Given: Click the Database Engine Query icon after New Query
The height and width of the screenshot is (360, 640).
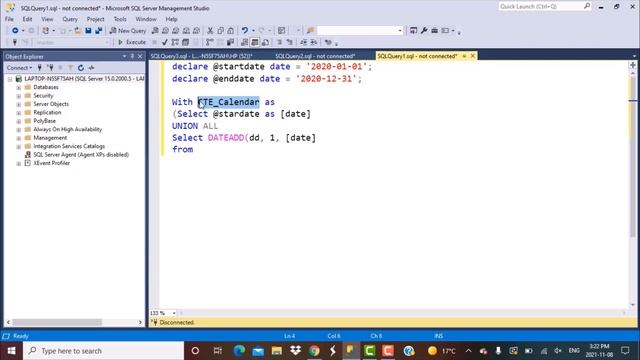Looking at the screenshot, I should click(155, 31).
